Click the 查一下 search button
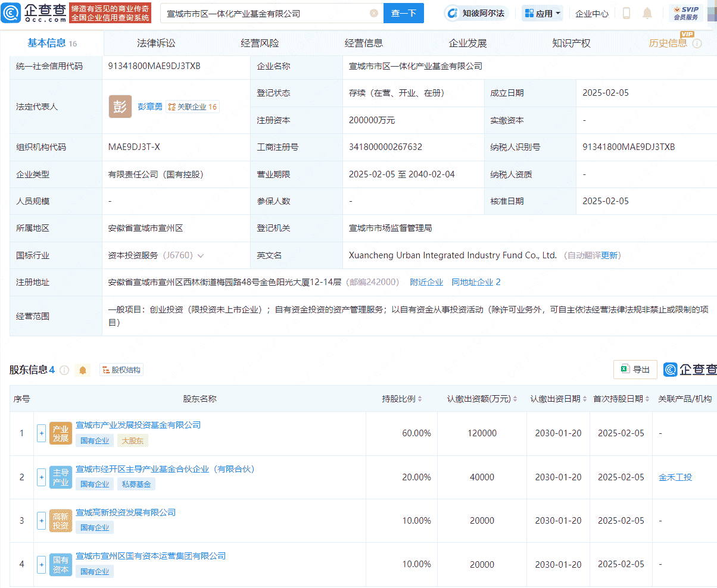 pyautogui.click(x=404, y=13)
